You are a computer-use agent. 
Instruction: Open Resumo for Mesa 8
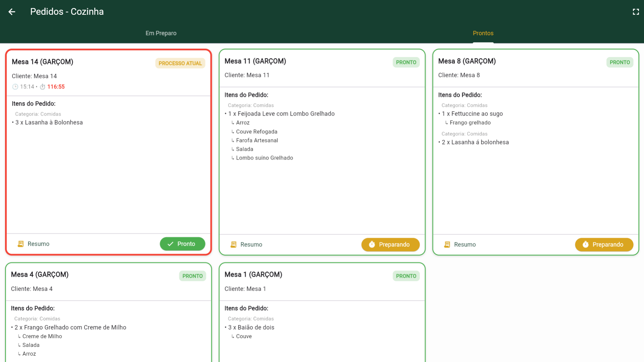coord(465,245)
